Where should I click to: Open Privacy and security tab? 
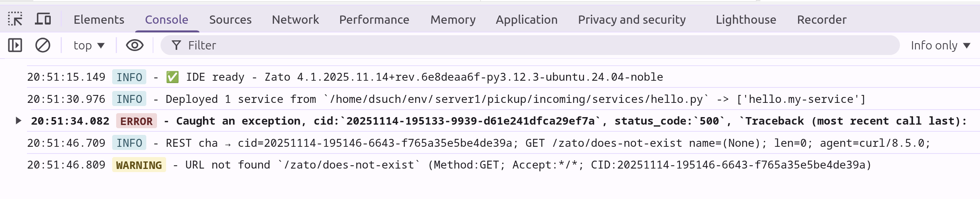[632, 20]
